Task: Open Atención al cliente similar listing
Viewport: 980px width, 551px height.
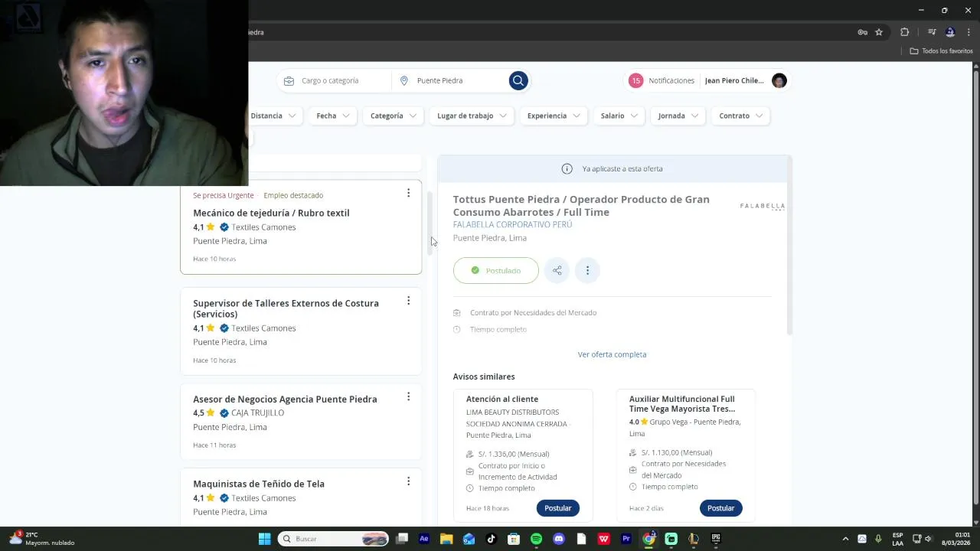Action: point(502,399)
